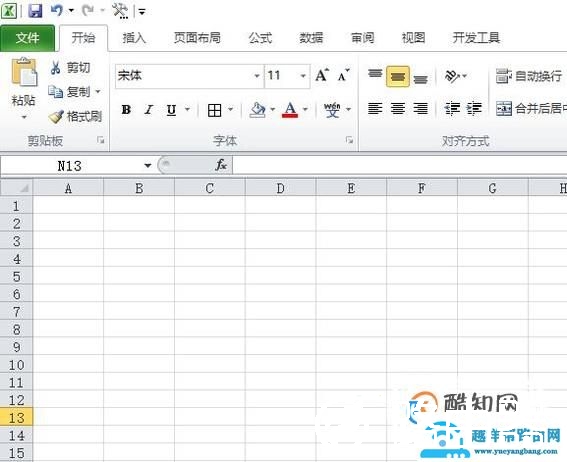Click the Fill Color paint bucket

click(x=257, y=110)
